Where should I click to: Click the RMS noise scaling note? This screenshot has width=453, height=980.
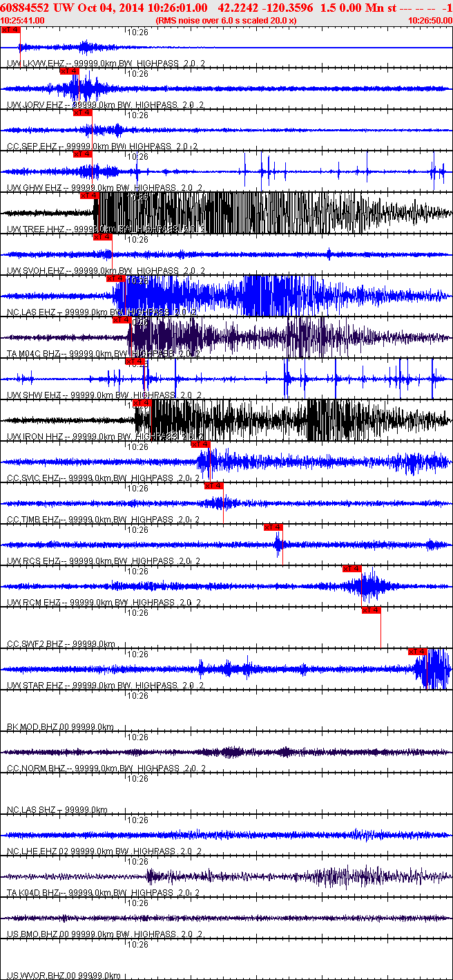226,21
